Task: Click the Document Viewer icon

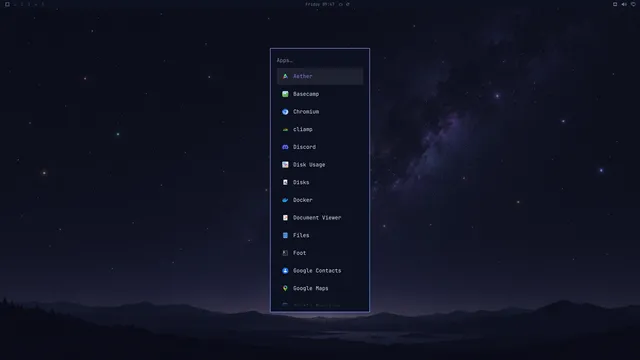Action: pyautogui.click(x=285, y=218)
